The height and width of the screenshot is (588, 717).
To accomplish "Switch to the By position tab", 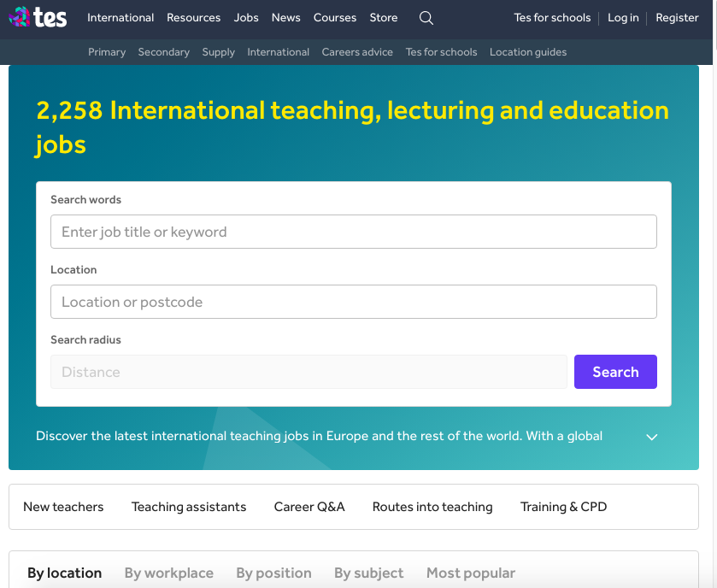I will pyautogui.click(x=273, y=573).
